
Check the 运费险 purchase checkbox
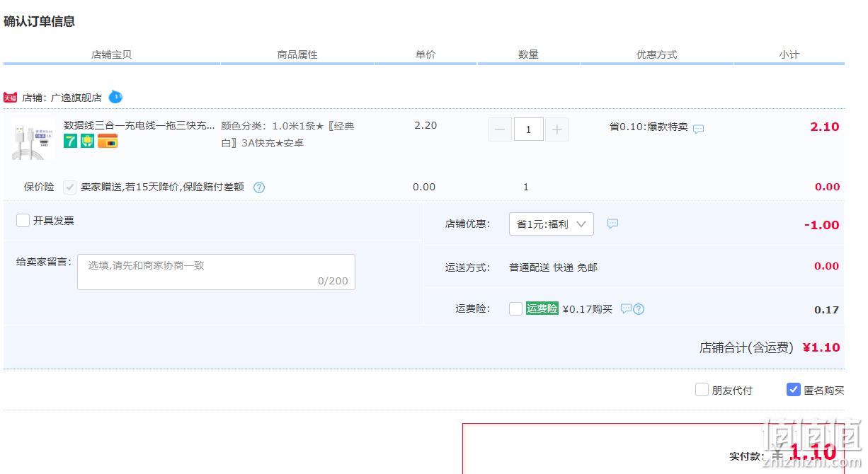[516, 309]
